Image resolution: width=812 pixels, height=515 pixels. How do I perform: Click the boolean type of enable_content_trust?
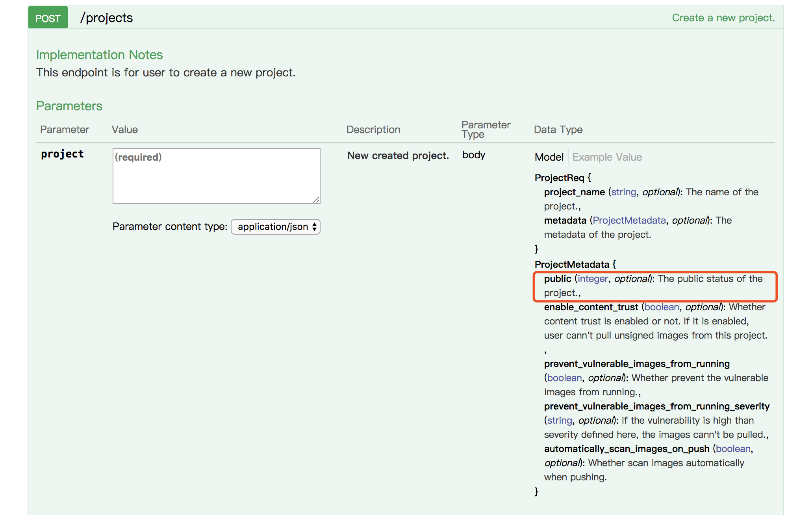(662, 307)
